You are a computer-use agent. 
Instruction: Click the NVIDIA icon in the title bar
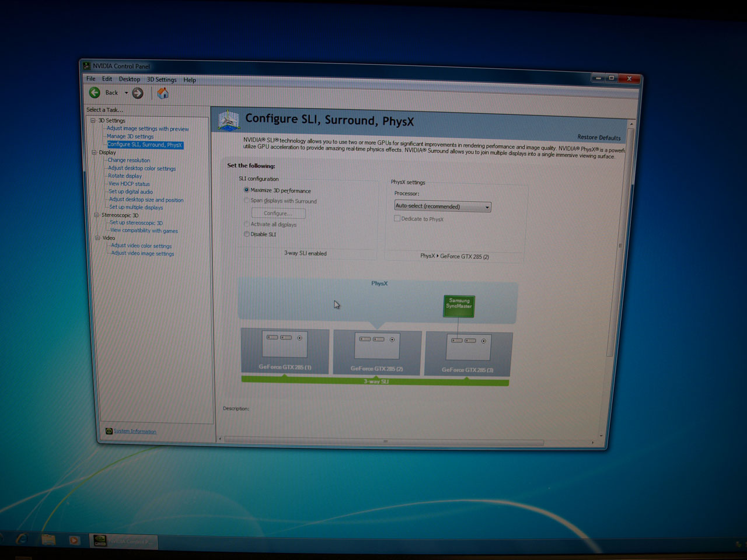click(86, 66)
